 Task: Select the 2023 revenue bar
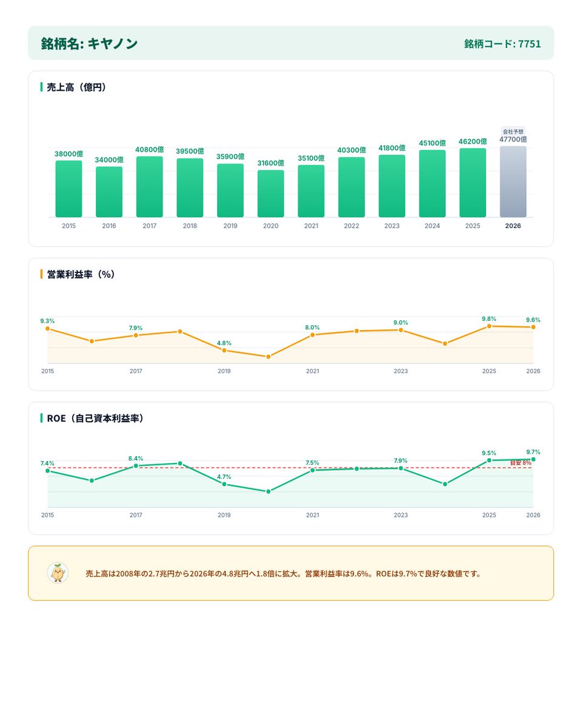(x=392, y=186)
